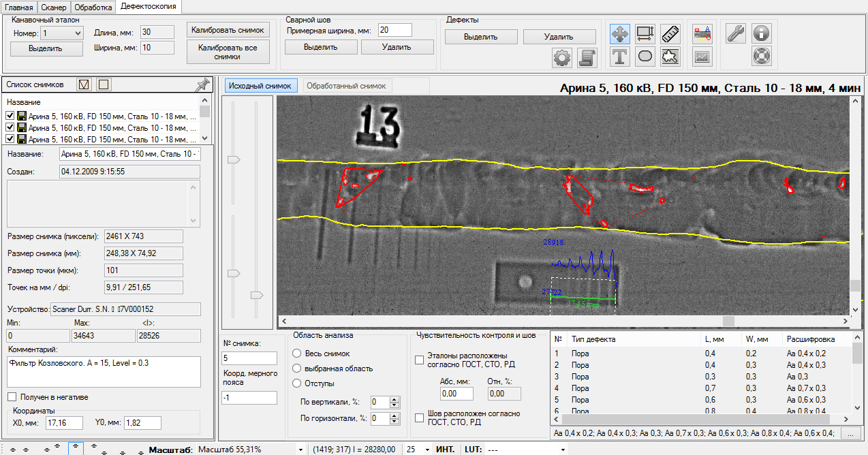Switch to 'Обработанный снимок' view tab
Screen dimensions: 868x455
coord(346,86)
